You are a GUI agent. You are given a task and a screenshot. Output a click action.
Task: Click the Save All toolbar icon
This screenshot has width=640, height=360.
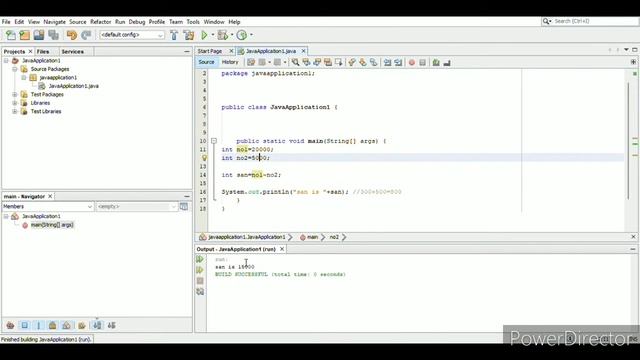pyautogui.click(x=53, y=35)
